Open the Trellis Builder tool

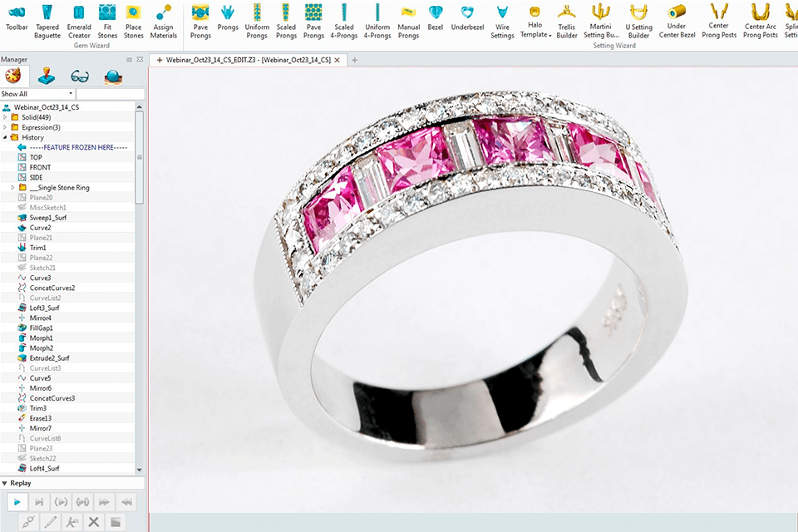click(x=567, y=21)
